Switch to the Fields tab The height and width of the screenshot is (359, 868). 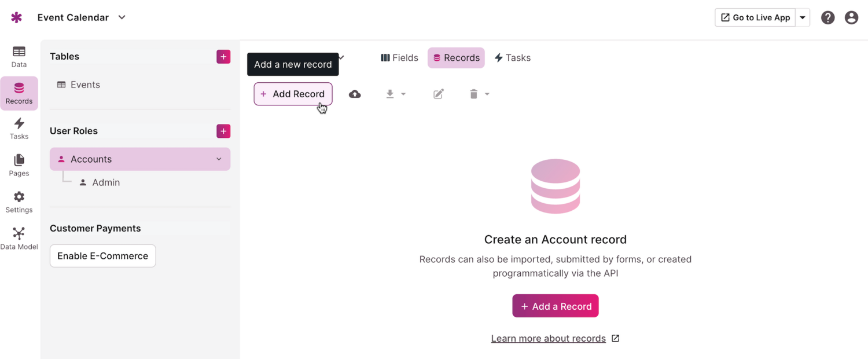point(399,58)
